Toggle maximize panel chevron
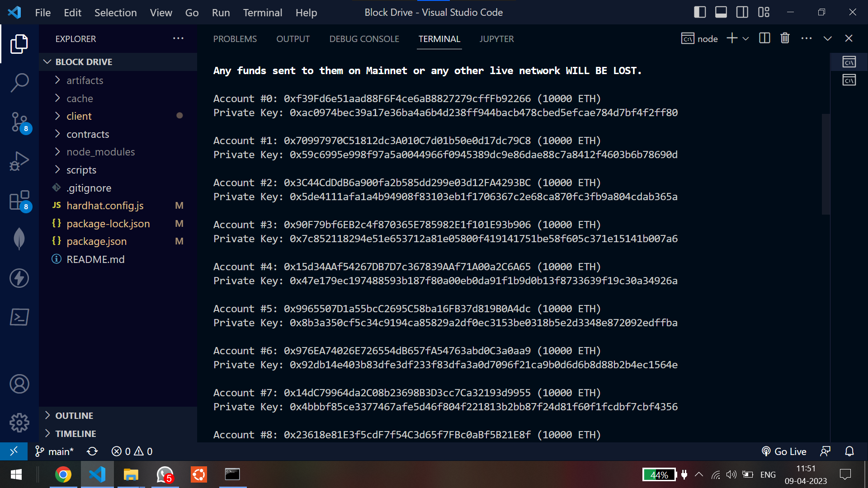 tap(828, 38)
